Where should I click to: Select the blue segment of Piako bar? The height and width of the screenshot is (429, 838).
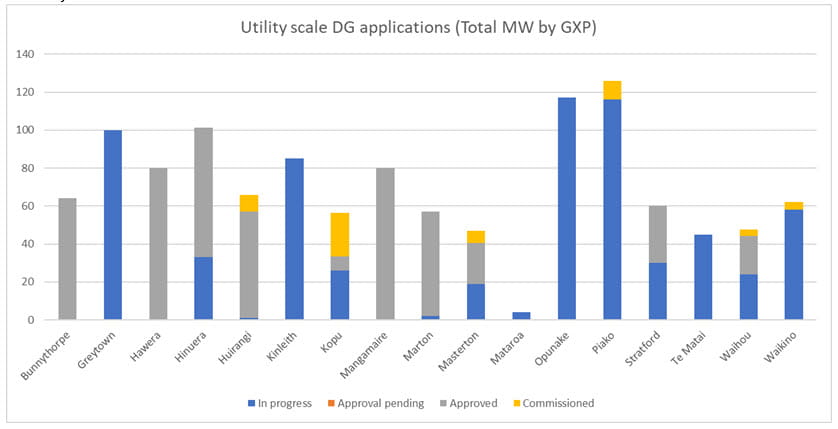(612, 209)
